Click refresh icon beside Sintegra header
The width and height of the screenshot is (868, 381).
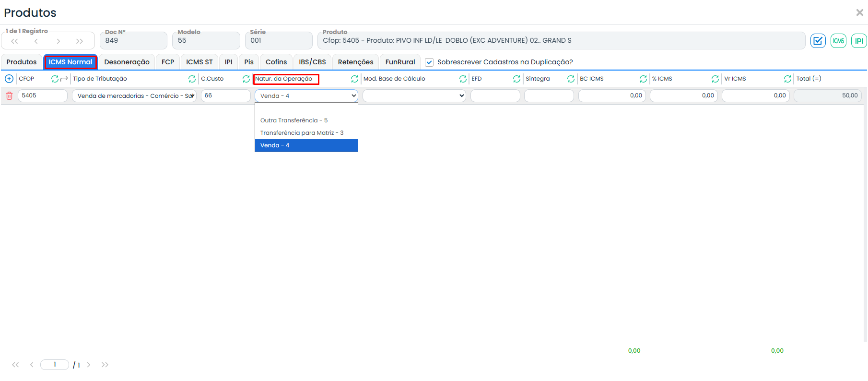[x=571, y=79]
